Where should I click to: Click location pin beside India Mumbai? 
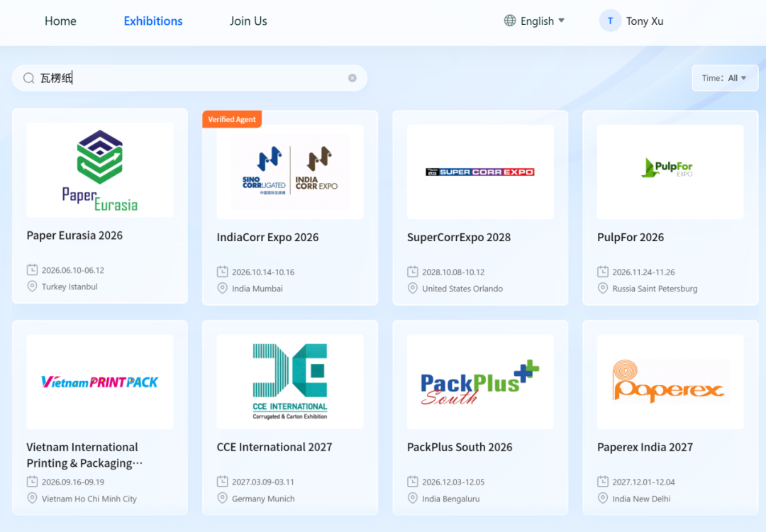(222, 288)
